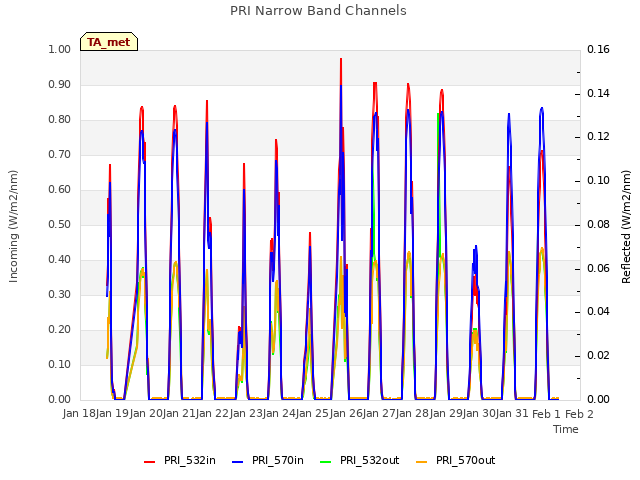Click the Jan 31 x-axis tick label

click(513, 414)
